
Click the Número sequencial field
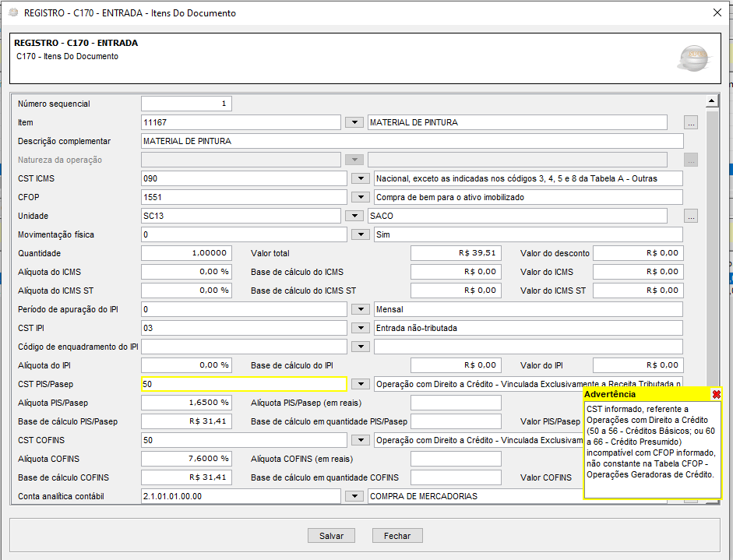[x=186, y=104]
